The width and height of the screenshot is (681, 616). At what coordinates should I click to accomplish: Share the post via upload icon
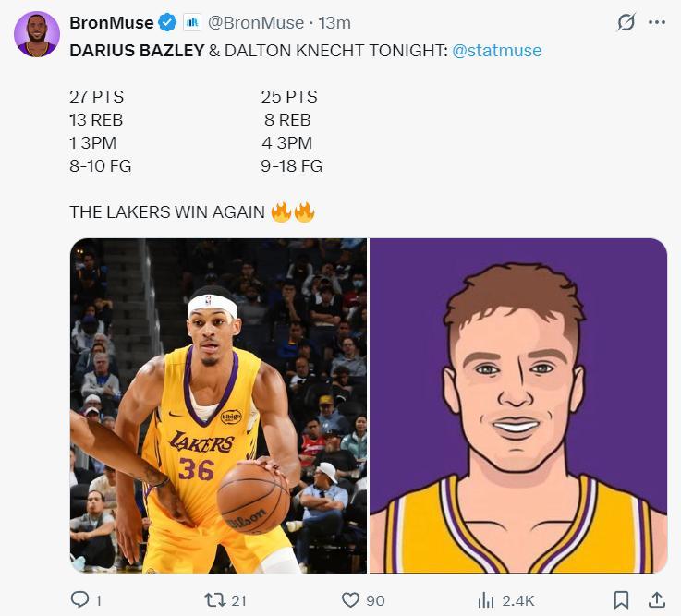pos(657,600)
